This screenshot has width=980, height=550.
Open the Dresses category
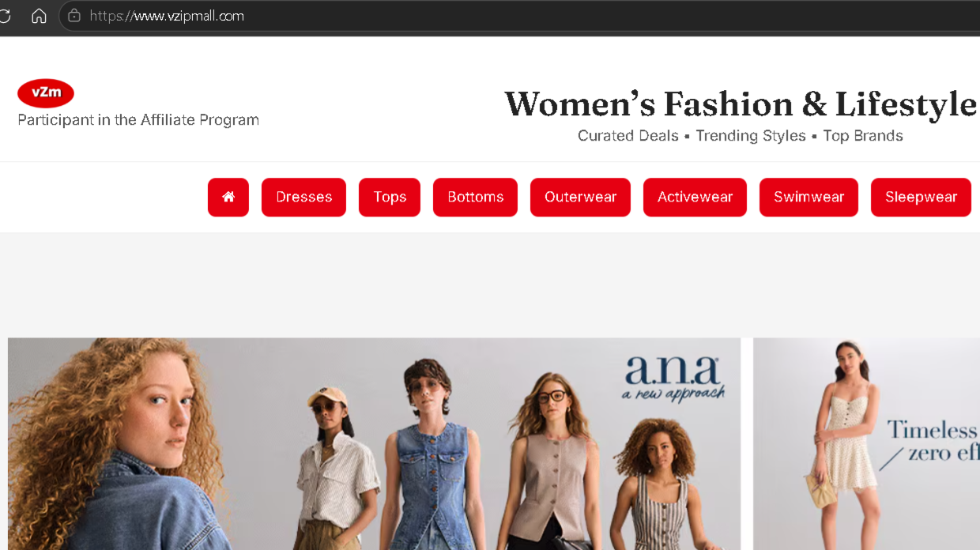(303, 197)
